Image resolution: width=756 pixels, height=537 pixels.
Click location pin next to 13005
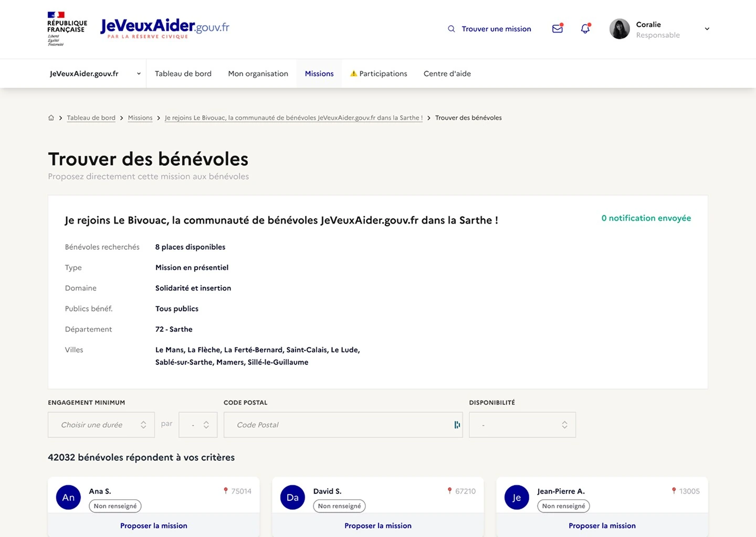[674, 491]
